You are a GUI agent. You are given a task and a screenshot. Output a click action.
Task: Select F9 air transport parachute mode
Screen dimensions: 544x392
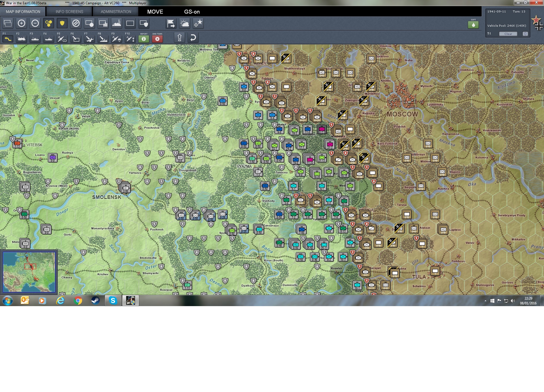pos(116,39)
